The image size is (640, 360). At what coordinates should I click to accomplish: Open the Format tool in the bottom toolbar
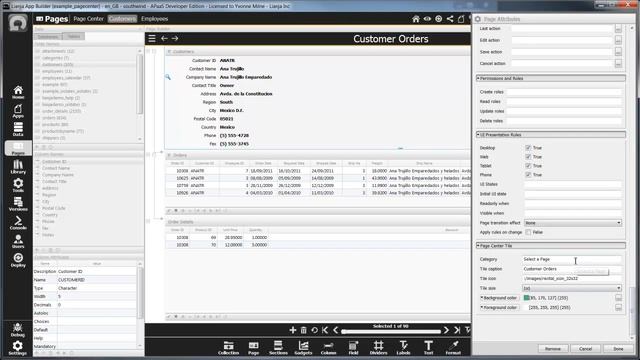(x=453, y=347)
